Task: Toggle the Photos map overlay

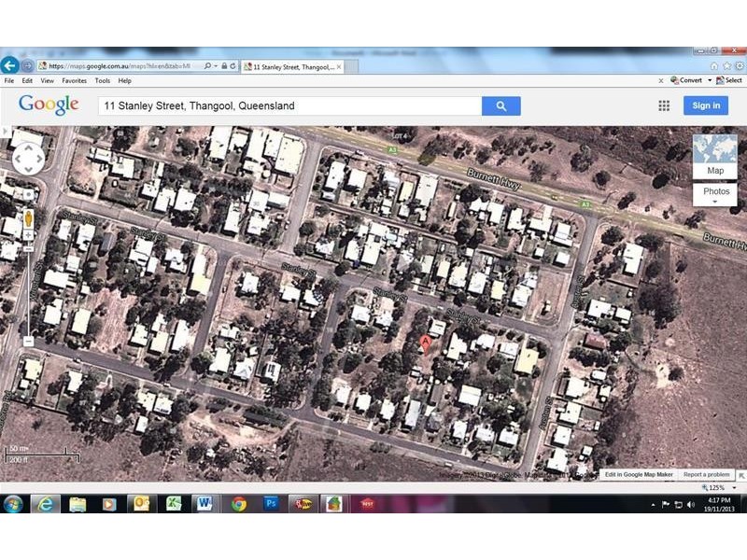Action: pyautogui.click(x=715, y=191)
